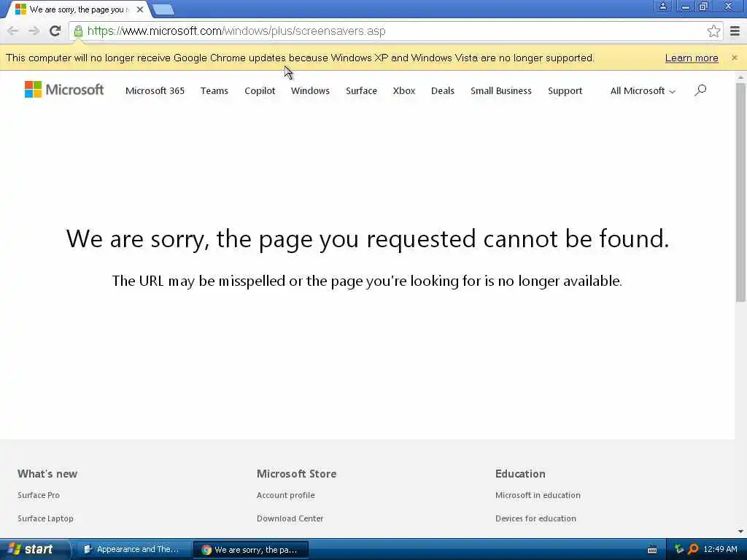
Task: Click the page vertical scrollbar thumb
Action: pyautogui.click(x=740, y=192)
